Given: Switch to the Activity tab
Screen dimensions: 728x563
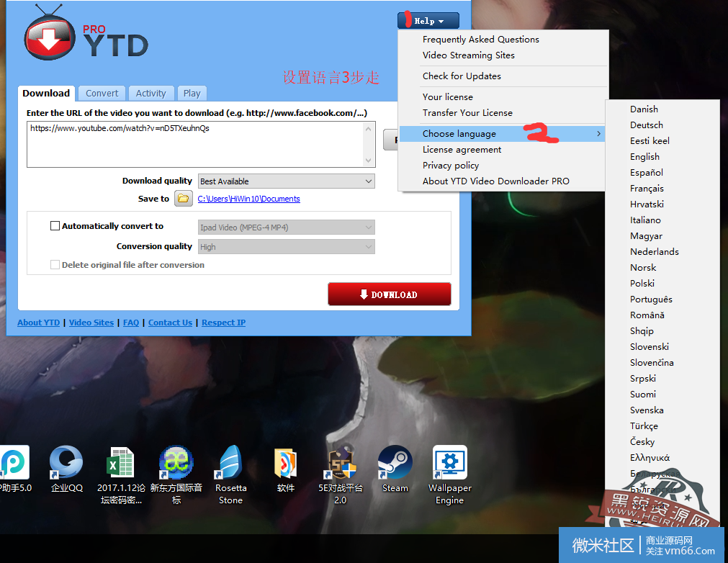Looking at the screenshot, I should click(151, 94).
